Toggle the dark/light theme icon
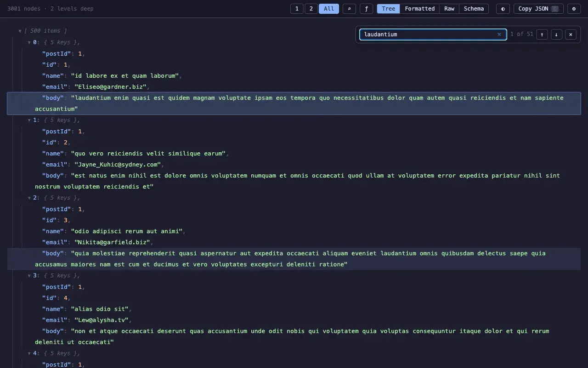 [x=503, y=9]
